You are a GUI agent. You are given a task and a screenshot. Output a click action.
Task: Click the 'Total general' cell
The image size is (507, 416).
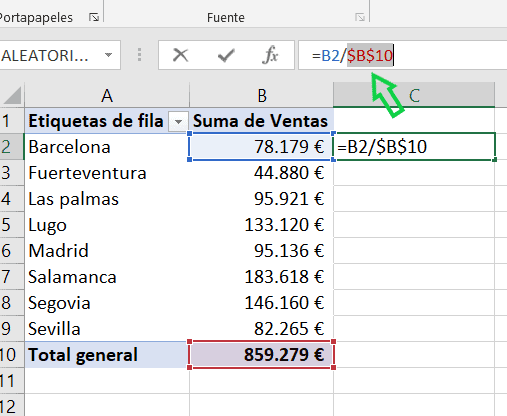pos(107,355)
